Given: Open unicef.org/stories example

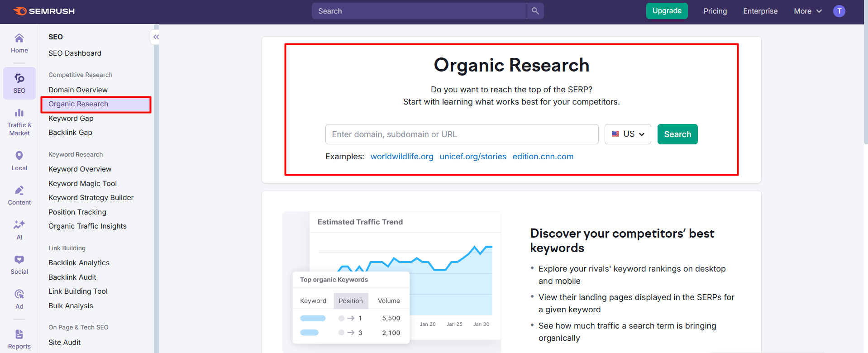Looking at the screenshot, I should [x=473, y=157].
